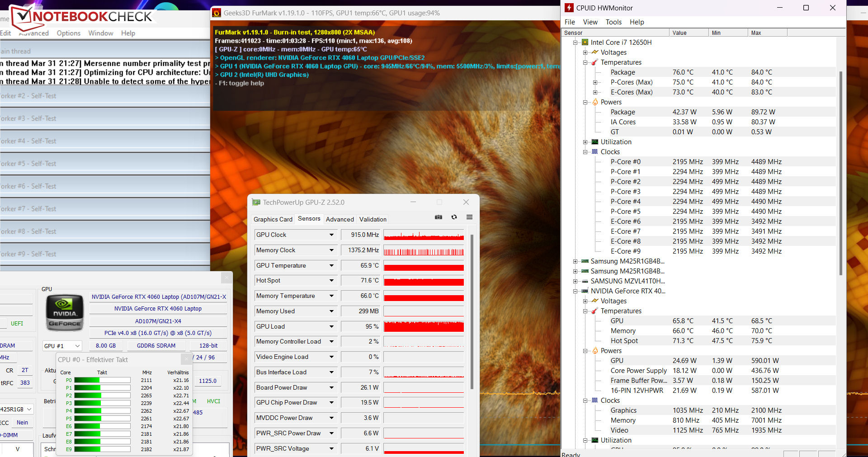Switch to GPU-Z Advanced tab

(x=340, y=219)
